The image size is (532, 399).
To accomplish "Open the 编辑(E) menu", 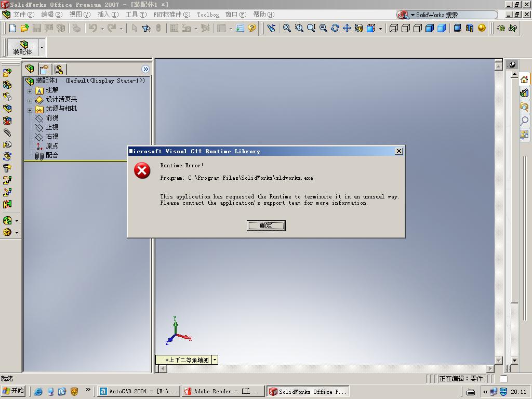I will click(52, 15).
